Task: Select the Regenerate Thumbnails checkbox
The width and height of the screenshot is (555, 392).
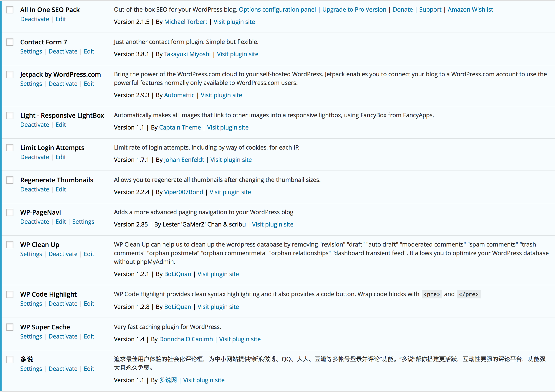Action: (x=10, y=180)
